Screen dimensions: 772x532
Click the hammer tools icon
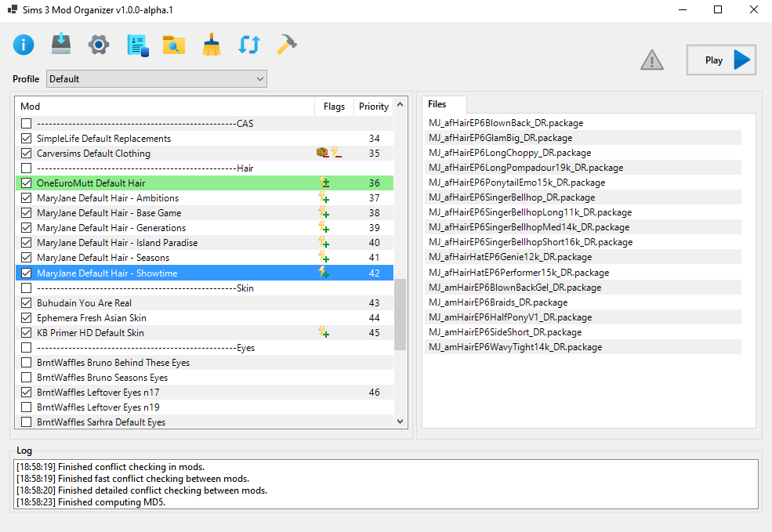click(286, 45)
